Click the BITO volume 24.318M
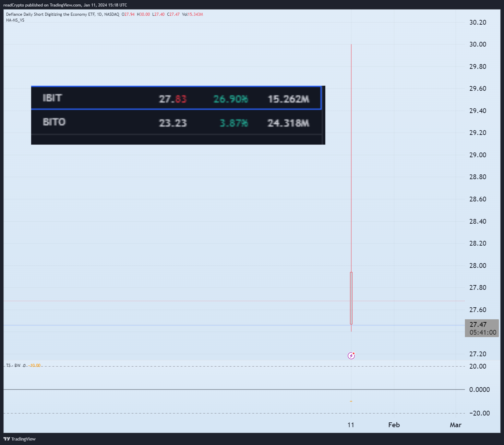The width and height of the screenshot is (504, 445). 288,123
